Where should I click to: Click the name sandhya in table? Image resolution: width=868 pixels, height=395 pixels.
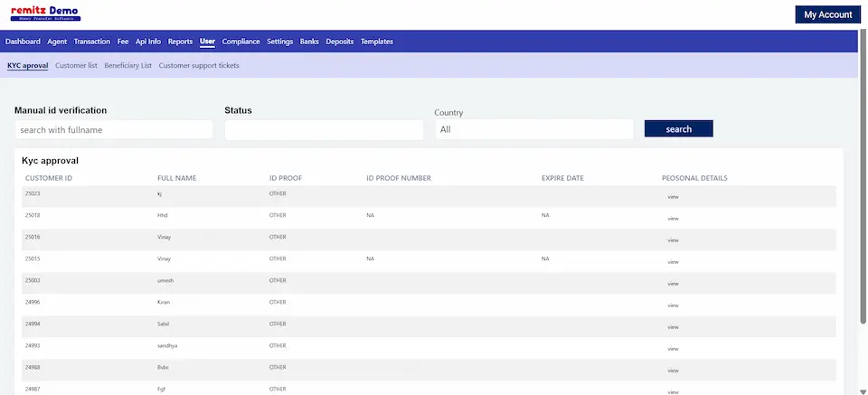[x=167, y=345]
